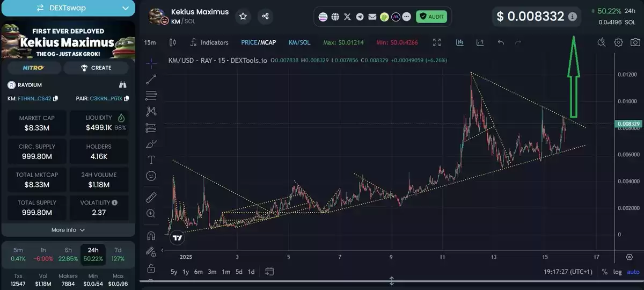
Task: Set chart range to 6m
Action: [199, 272]
